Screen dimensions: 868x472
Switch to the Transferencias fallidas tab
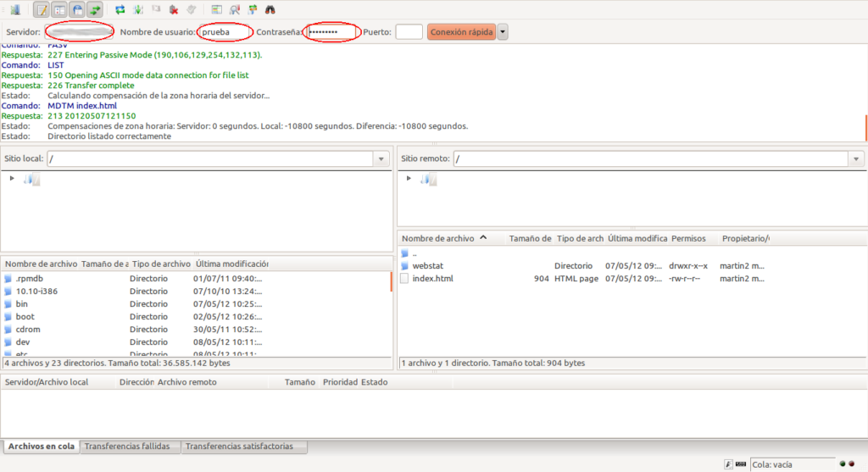click(x=127, y=447)
